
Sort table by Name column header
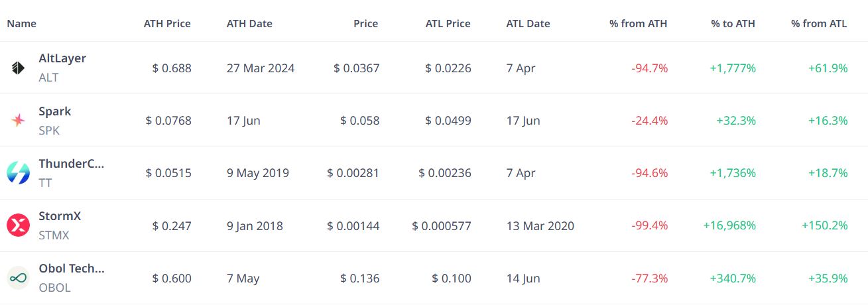[x=22, y=23]
